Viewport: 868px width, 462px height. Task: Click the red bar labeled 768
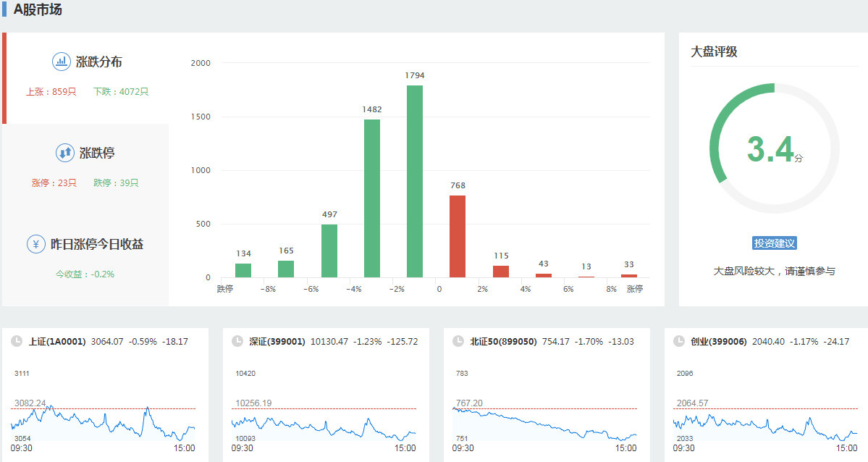pyautogui.click(x=458, y=236)
